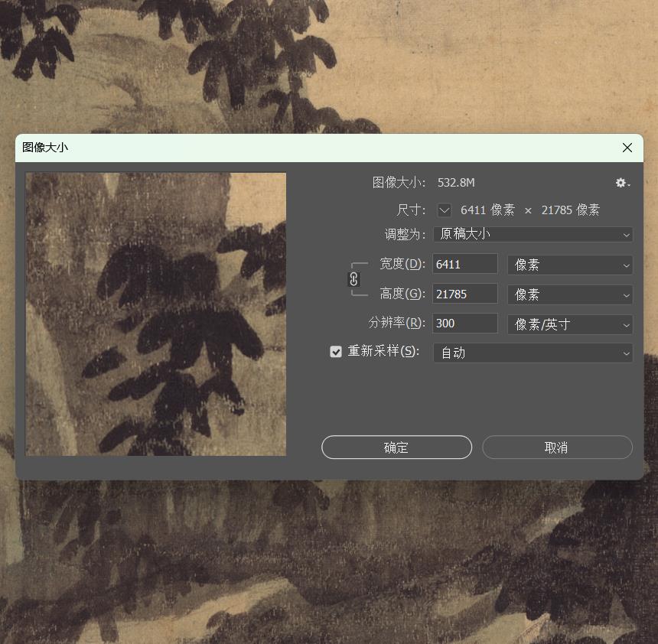Click the 图像大小 title bar text

click(45, 148)
